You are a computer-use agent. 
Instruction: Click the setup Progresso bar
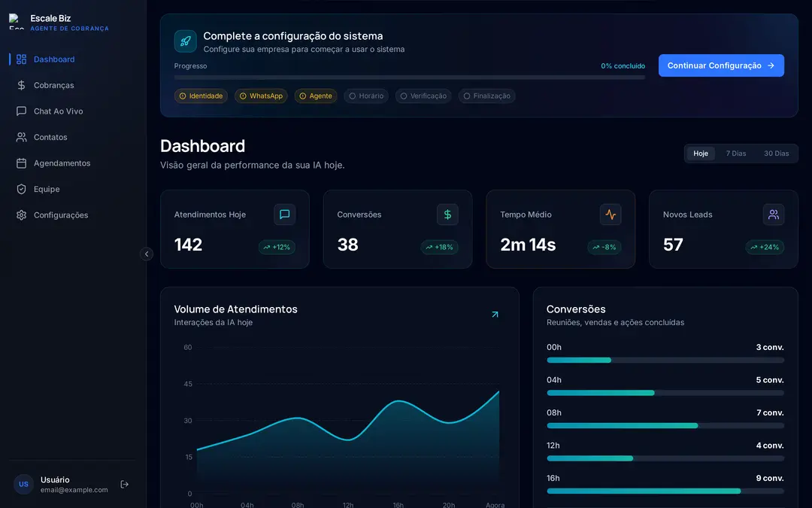tap(410, 78)
